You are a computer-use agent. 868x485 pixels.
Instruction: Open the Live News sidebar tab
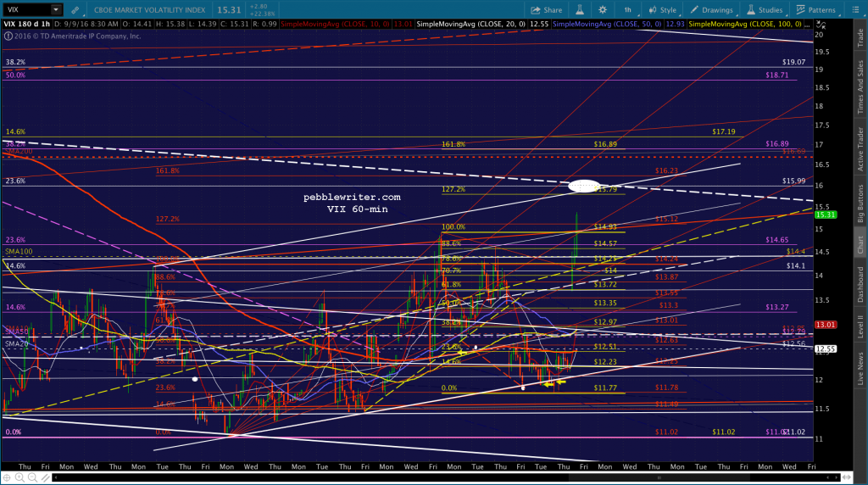[x=860, y=369]
